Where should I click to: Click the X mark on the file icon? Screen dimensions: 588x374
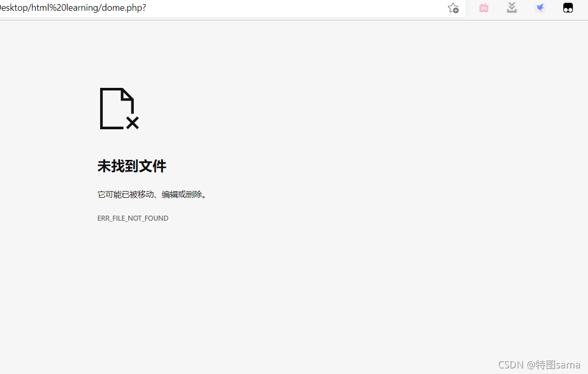pyautogui.click(x=132, y=123)
